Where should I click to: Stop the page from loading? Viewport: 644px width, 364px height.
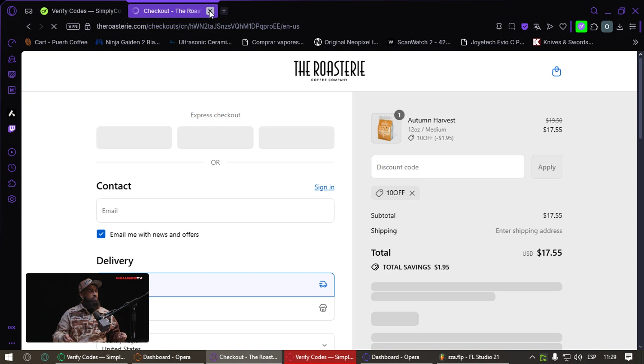[54, 26]
